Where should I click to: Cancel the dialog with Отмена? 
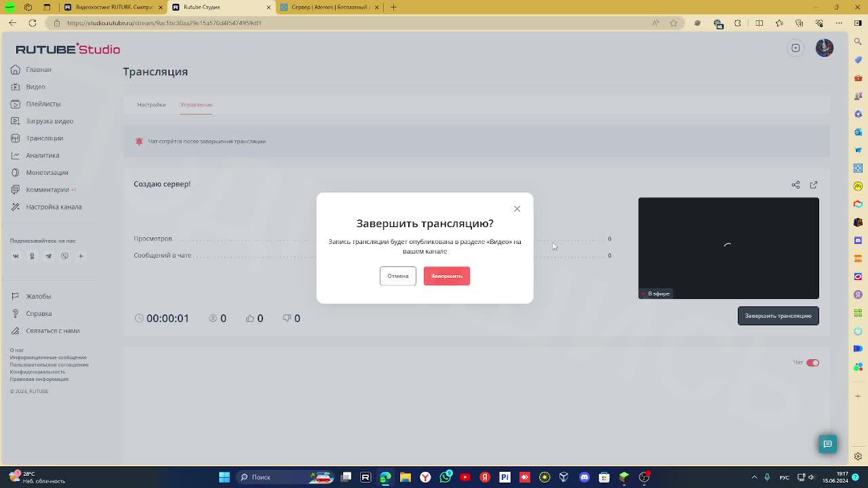398,276
